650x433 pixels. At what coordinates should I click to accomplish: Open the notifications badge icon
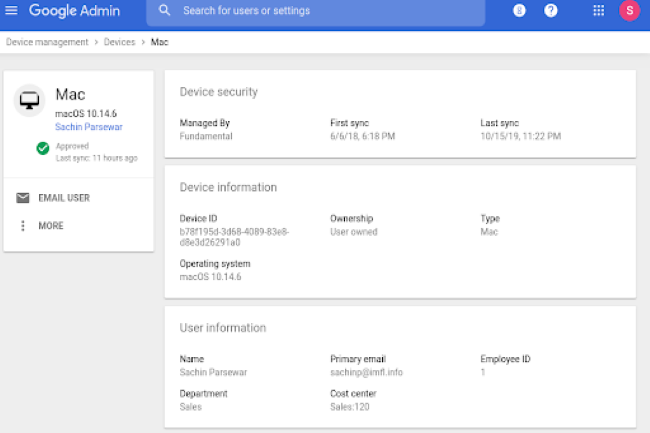click(519, 10)
